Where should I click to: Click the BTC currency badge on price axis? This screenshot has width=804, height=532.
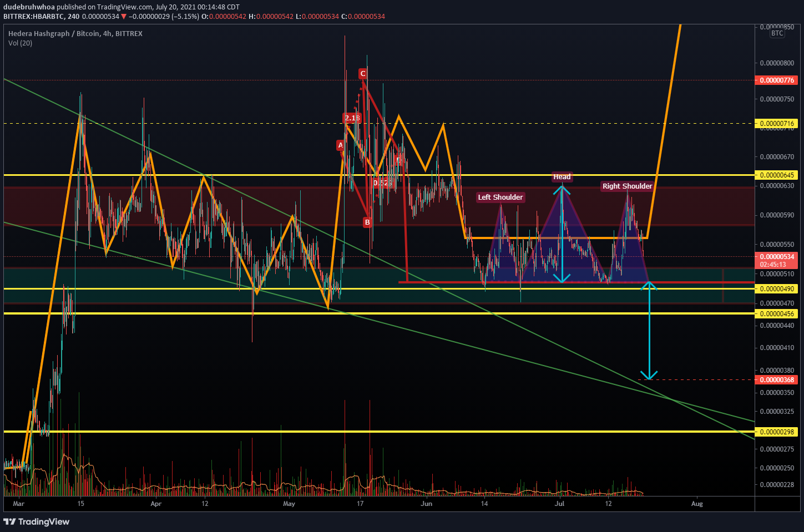point(777,33)
